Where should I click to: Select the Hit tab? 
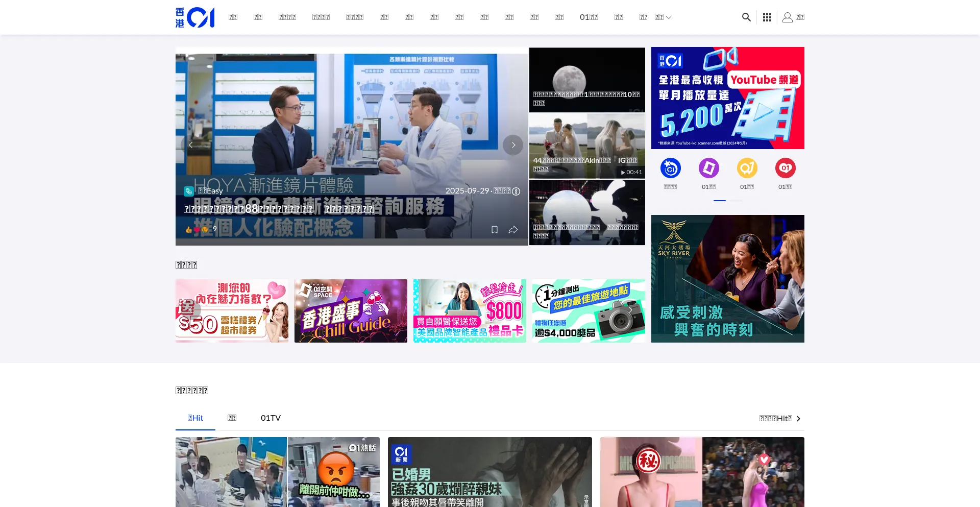click(195, 418)
